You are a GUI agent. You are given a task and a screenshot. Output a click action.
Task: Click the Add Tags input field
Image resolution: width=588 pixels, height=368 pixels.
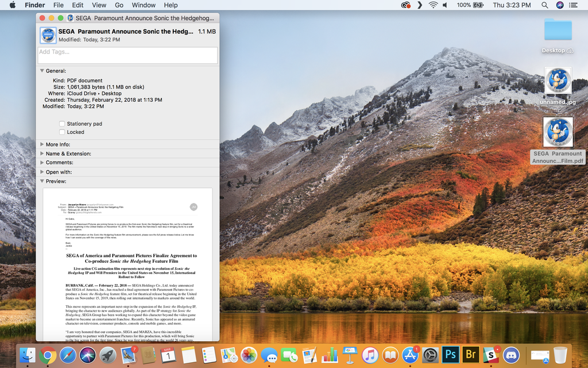[126, 55]
